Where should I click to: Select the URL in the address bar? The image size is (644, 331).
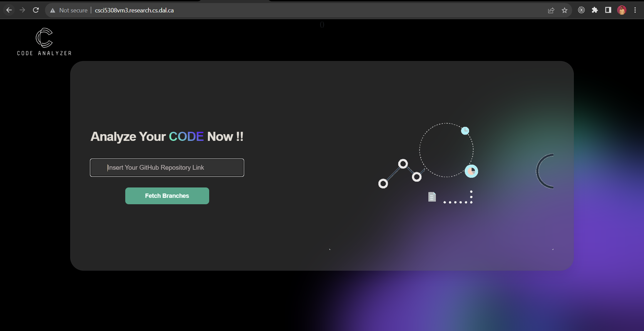click(x=134, y=10)
